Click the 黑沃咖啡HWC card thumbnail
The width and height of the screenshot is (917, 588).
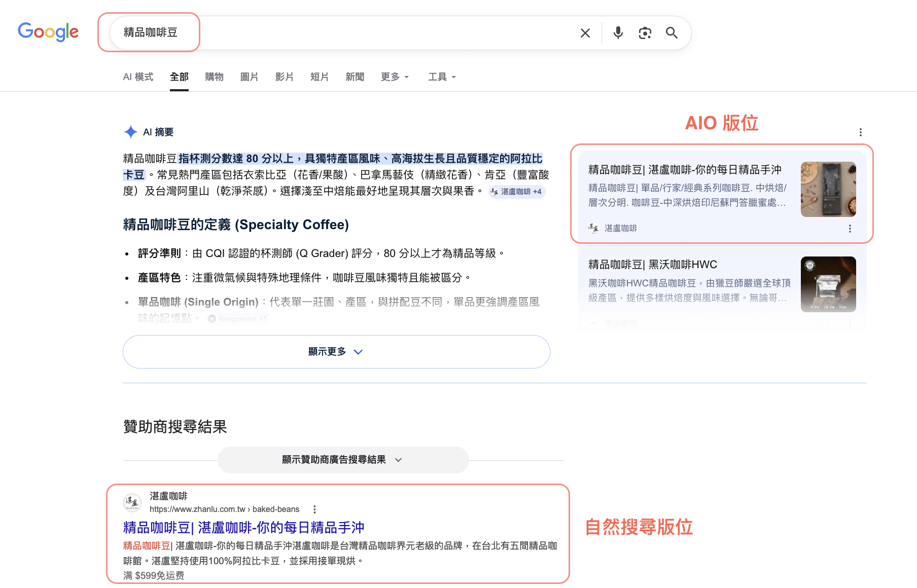[x=828, y=284]
